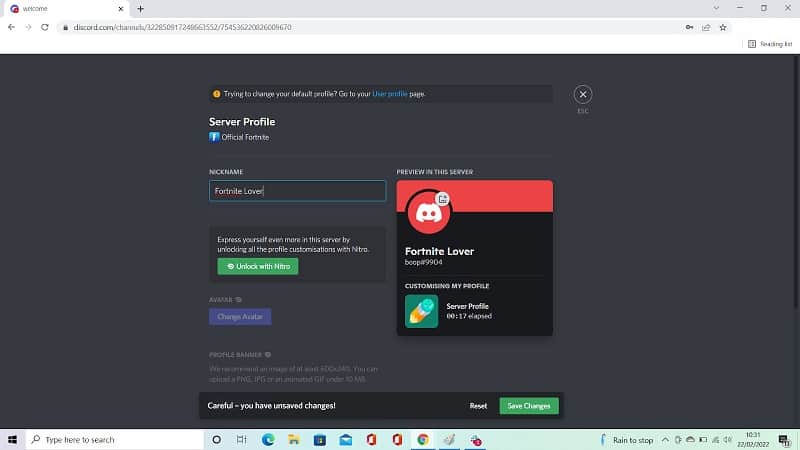The height and width of the screenshot is (450, 800).
Task: Open the Reading list
Action: point(770,44)
